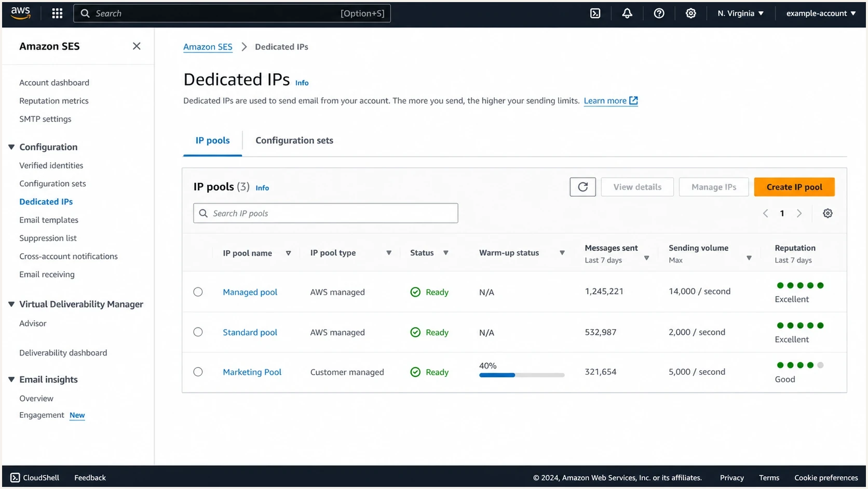The image size is (868, 489).
Task: Click Marketing Pool Good reputation dots
Action: (x=800, y=365)
